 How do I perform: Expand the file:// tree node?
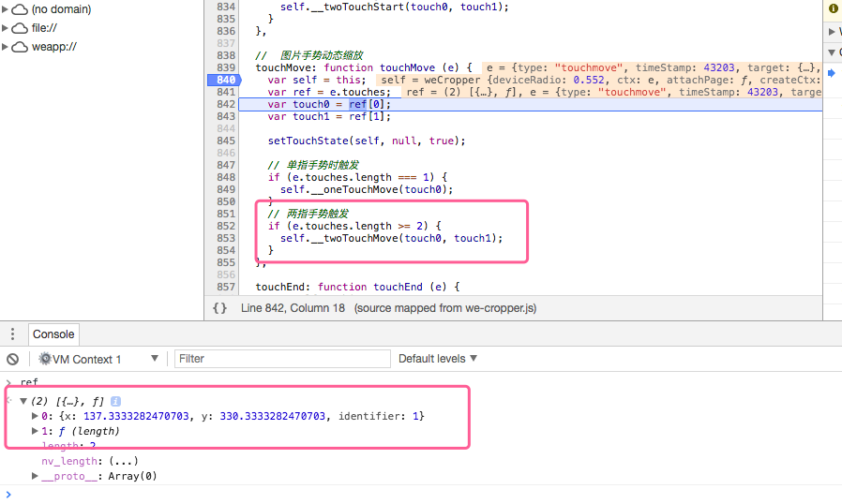coord(5,28)
